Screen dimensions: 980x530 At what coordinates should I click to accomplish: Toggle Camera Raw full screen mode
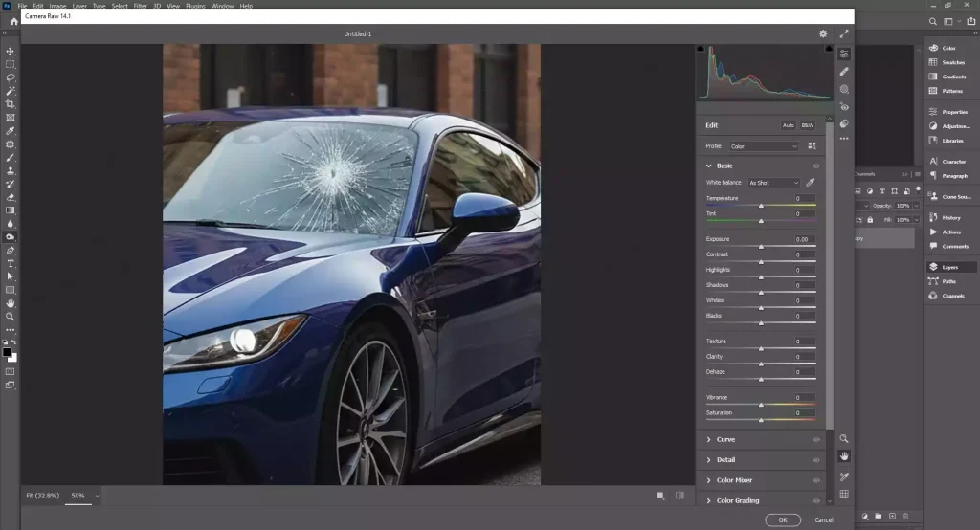844,33
